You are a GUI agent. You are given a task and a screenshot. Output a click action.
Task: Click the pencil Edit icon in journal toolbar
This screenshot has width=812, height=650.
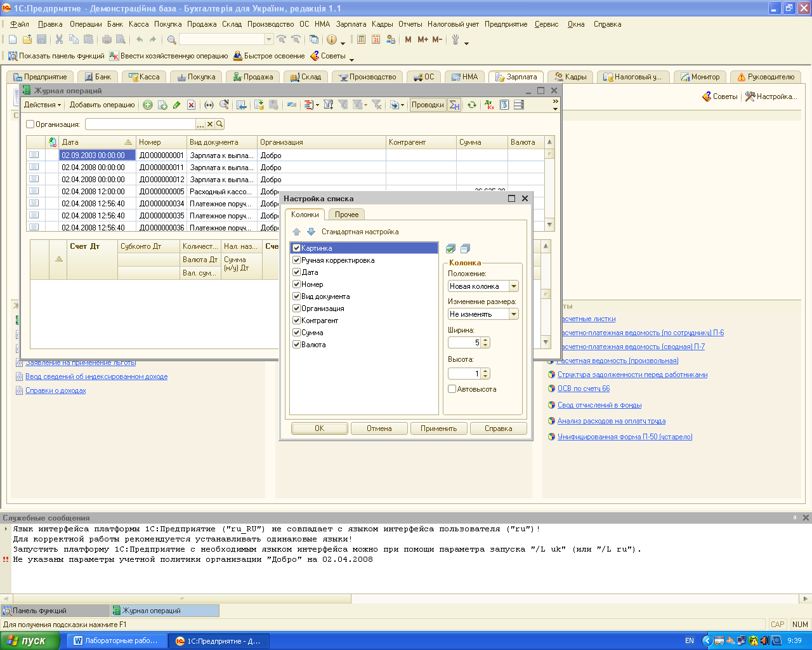click(x=177, y=105)
